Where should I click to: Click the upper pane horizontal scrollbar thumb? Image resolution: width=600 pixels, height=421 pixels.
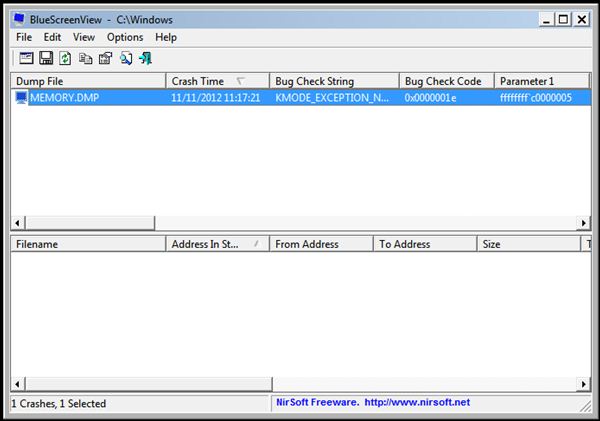click(90, 223)
